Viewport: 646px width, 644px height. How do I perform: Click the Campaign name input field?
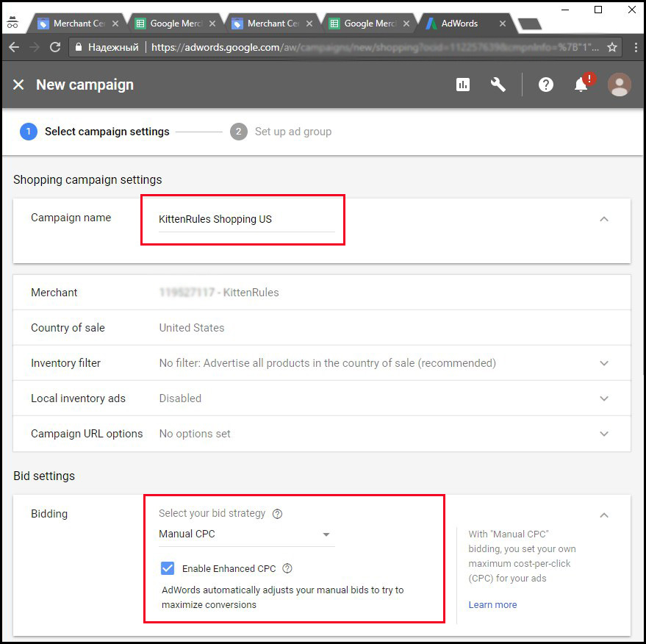tap(246, 220)
